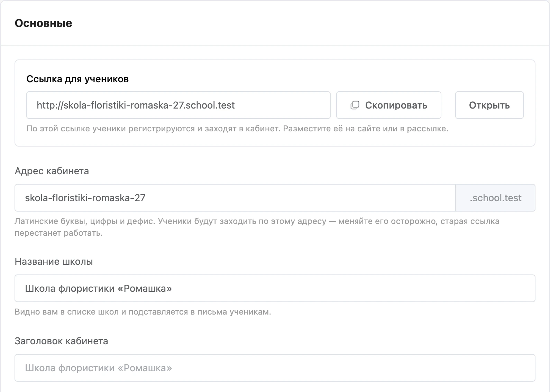
Task: Open the student link via Открыть button
Action: (489, 105)
